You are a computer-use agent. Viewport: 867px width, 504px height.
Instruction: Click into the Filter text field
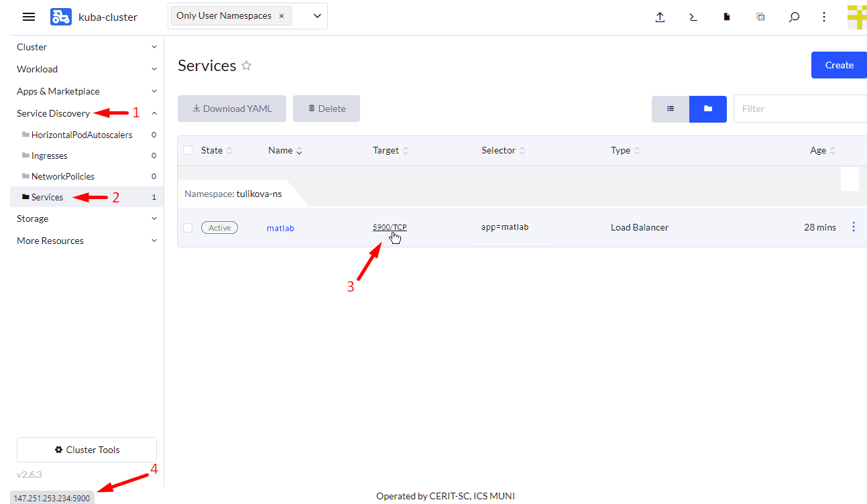click(x=800, y=109)
